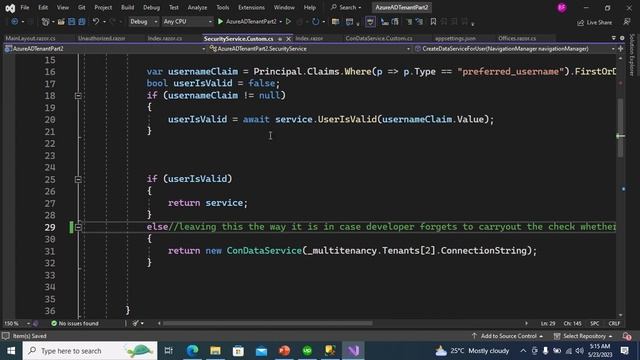Open the Git menu
The image size is (640, 360).
[x=82, y=7]
